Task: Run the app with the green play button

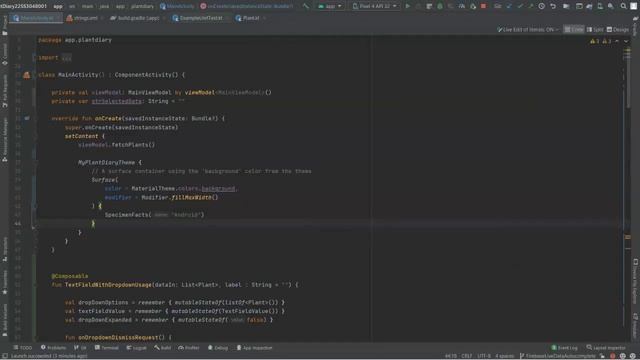Action: click(407, 6)
